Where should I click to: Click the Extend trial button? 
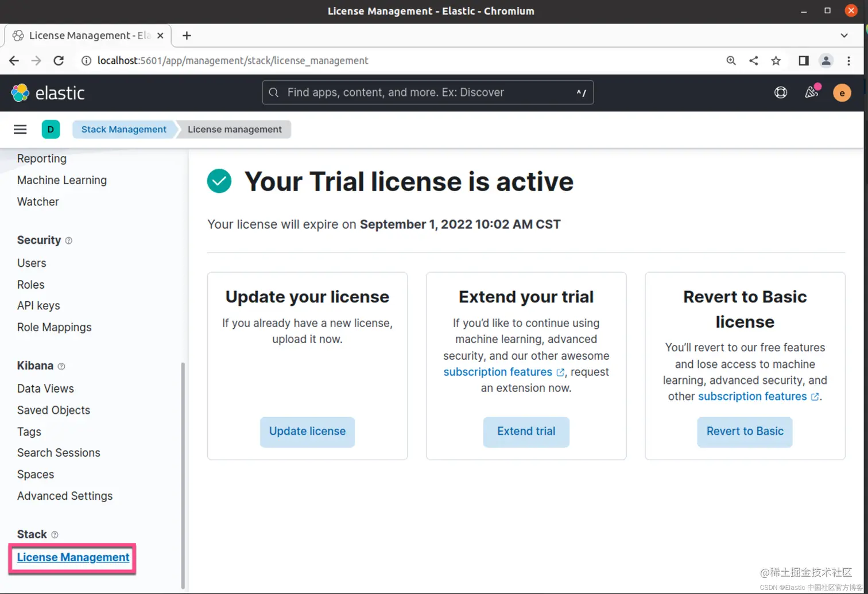tap(525, 431)
